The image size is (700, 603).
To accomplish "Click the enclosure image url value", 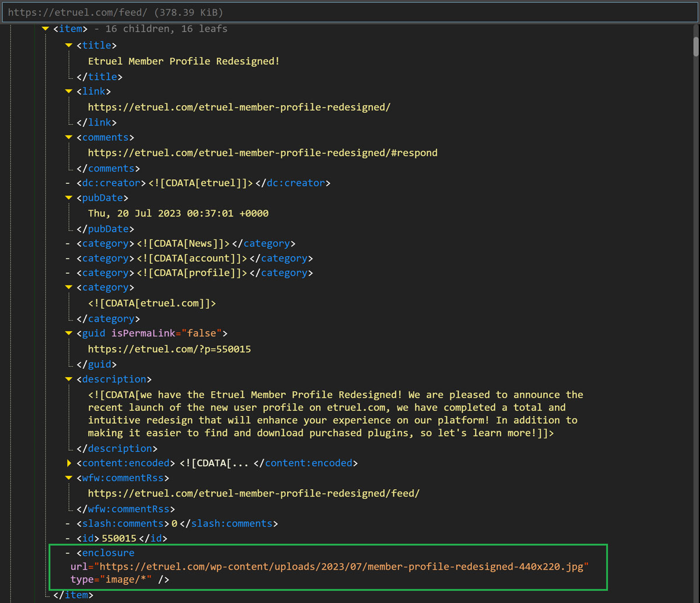I will click(342, 566).
